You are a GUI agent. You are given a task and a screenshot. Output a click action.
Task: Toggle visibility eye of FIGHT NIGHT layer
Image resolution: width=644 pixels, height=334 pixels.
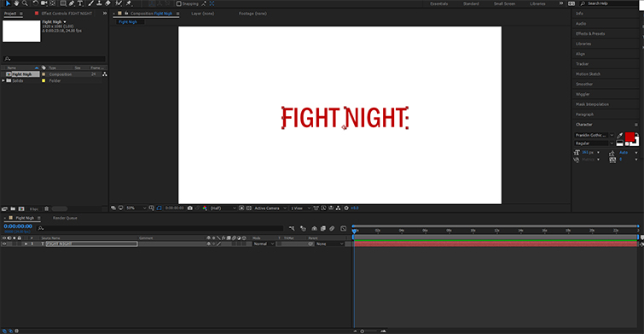(4, 244)
